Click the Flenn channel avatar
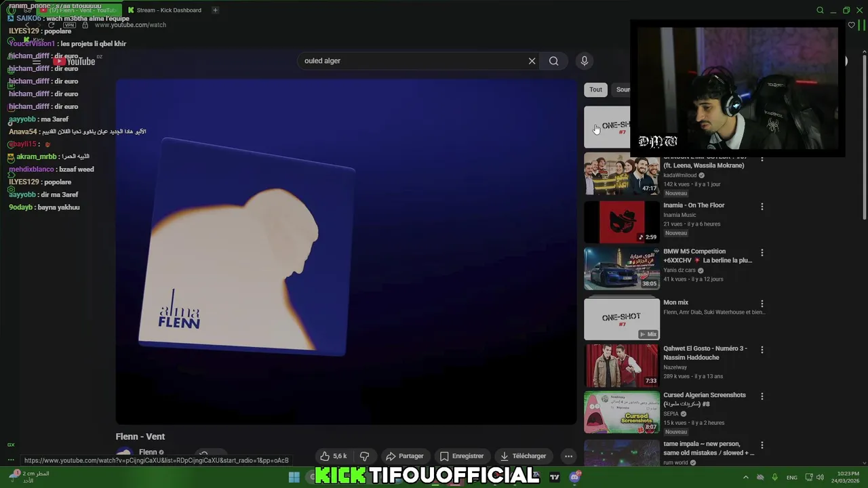868x488 pixels. pyautogui.click(x=123, y=455)
